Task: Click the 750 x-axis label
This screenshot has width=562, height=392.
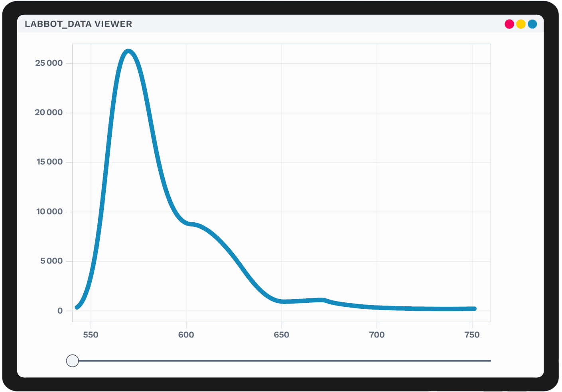Action: point(472,335)
